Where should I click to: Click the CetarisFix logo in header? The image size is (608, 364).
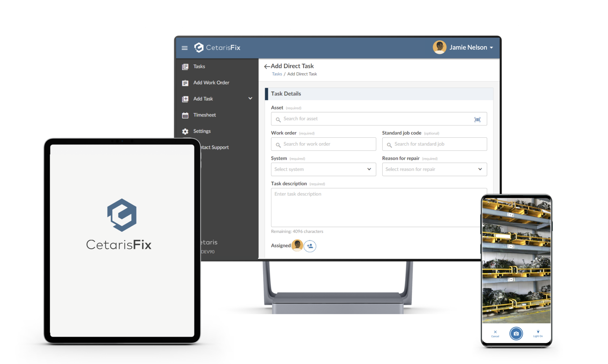tap(217, 47)
